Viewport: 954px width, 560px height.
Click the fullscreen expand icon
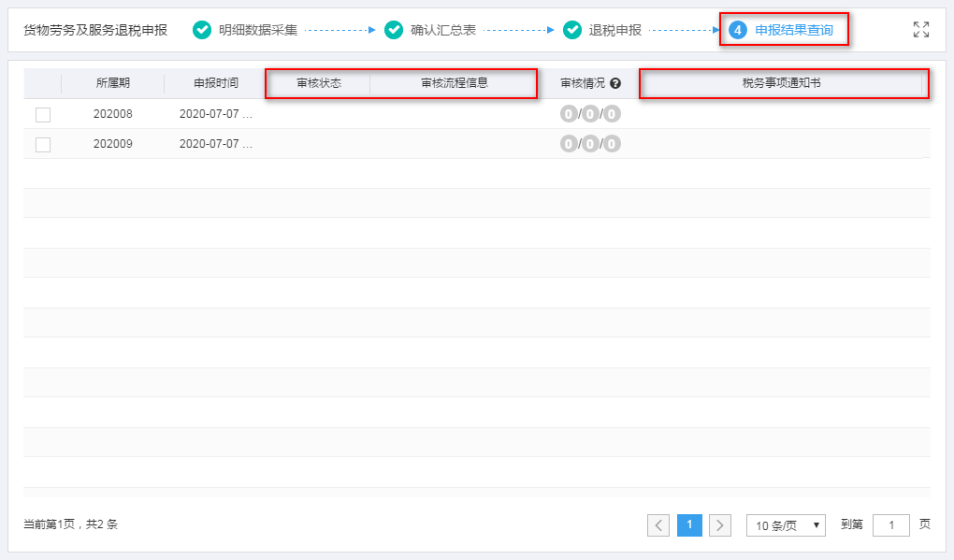pos(921,29)
